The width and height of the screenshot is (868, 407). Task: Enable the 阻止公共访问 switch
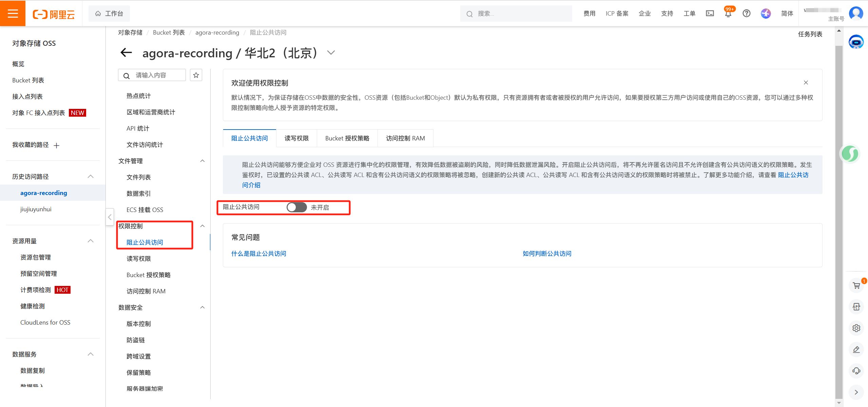(296, 207)
